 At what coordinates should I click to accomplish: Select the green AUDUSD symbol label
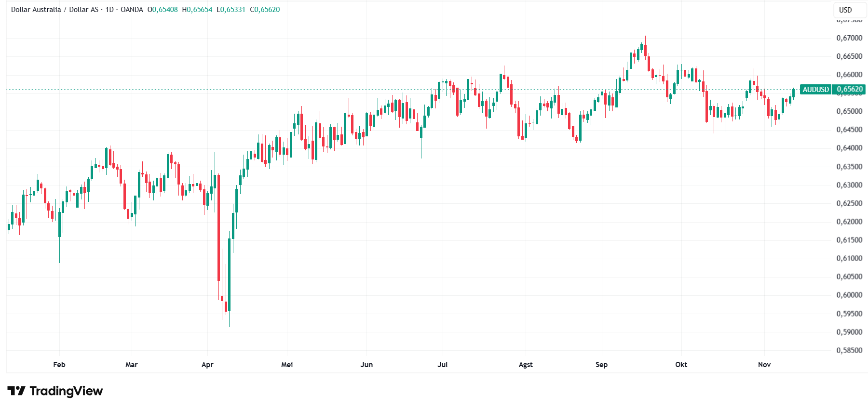[x=815, y=89]
